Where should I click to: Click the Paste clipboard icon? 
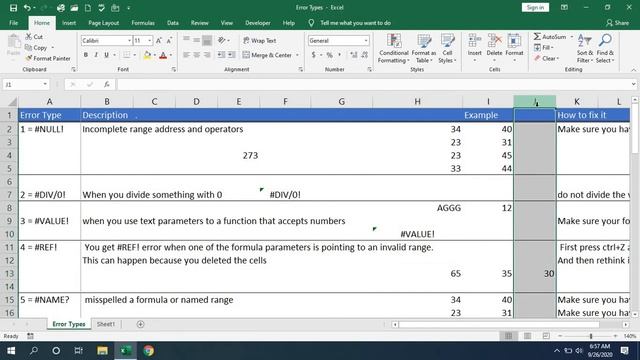(x=14, y=42)
